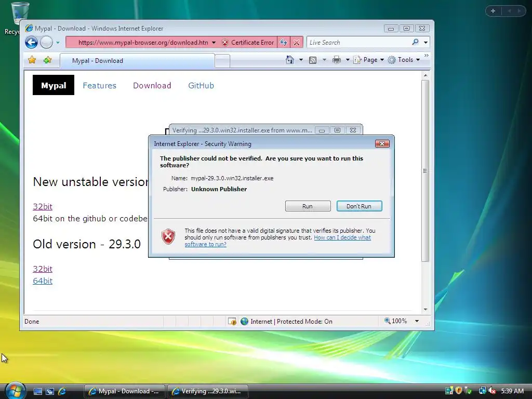Open the Tools menu
Image resolution: width=532 pixels, height=399 pixels.
tap(404, 60)
